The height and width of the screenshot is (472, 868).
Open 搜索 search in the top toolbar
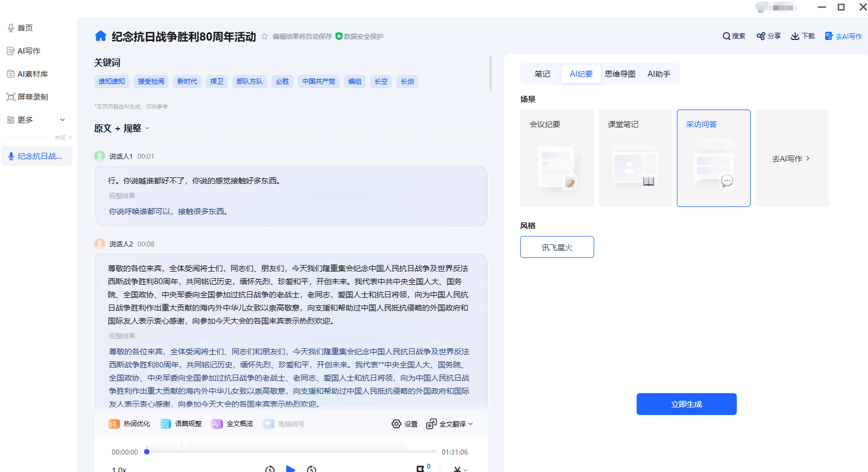point(734,36)
